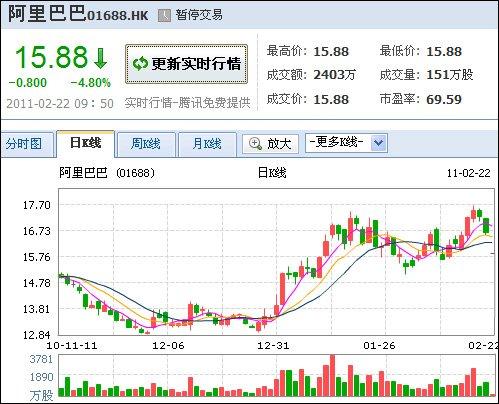
Task: Click the 成交额 value 2403万
Action: point(335,75)
